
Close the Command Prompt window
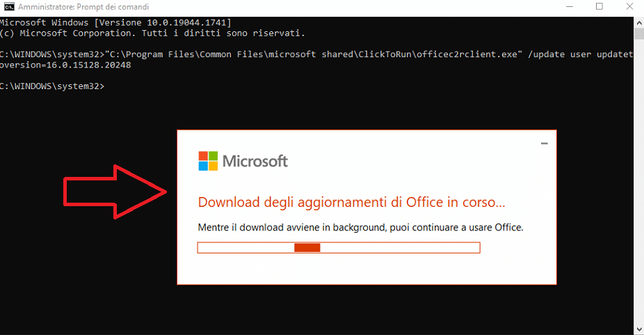point(629,6)
